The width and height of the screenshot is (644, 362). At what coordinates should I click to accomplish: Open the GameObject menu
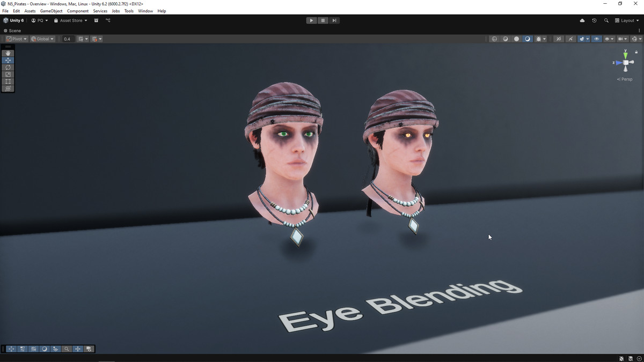pos(51,11)
